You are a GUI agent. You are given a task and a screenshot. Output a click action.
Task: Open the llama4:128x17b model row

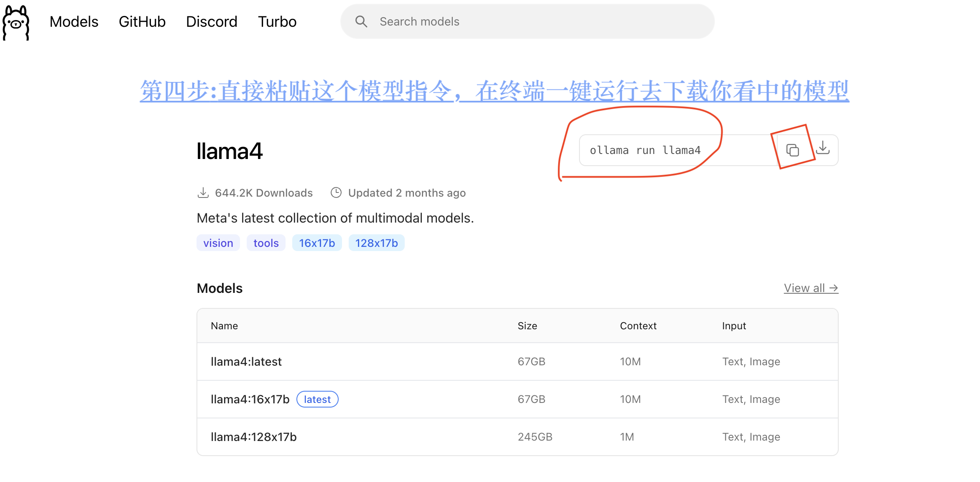tap(518, 437)
